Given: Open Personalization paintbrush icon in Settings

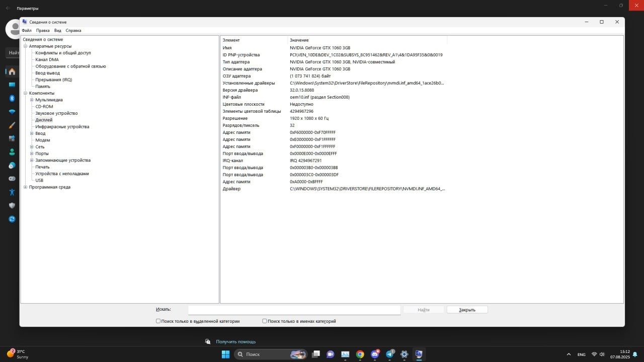Looking at the screenshot, I should click(12, 125).
